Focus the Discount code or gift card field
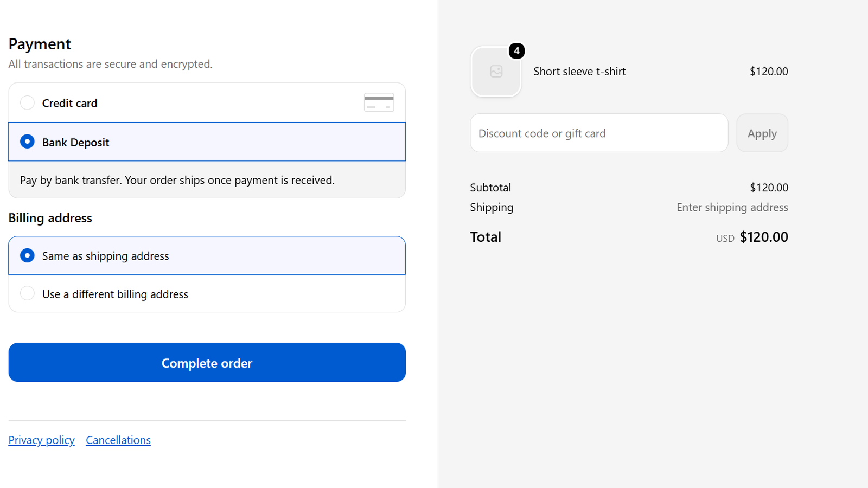Screen dimensions: 868x488 599,133
